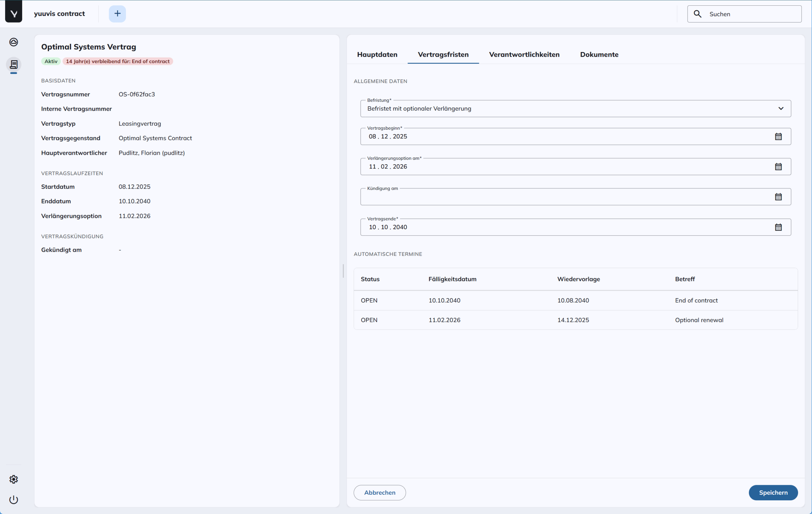Click the yuuvis logo icon

pyautogui.click(x=14, y=13)
